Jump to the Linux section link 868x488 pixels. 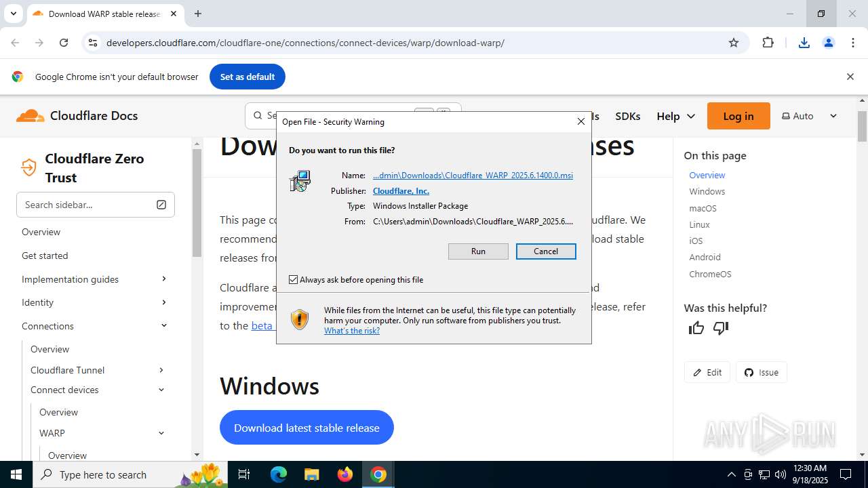click(x=699, y=224)
